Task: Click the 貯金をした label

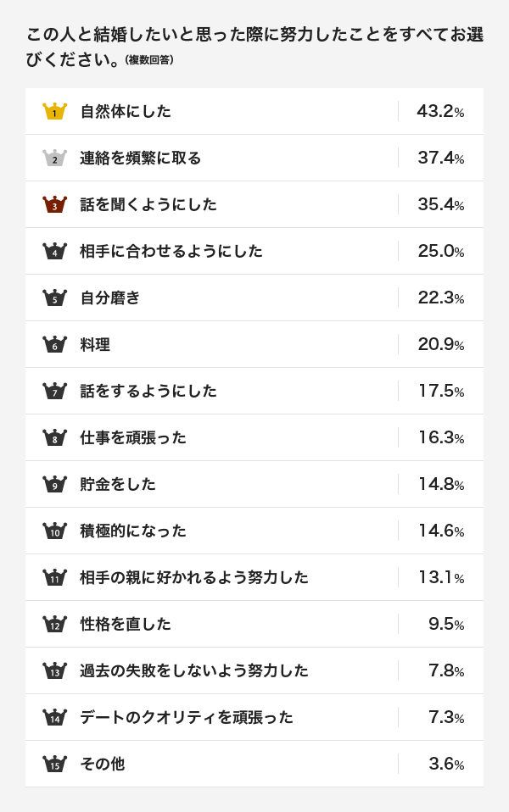Action: tap(118, 484)
